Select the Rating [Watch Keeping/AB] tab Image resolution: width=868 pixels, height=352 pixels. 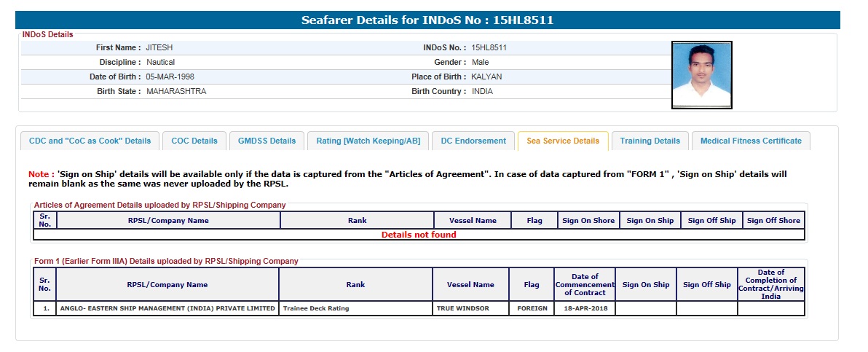click(368, 141)
